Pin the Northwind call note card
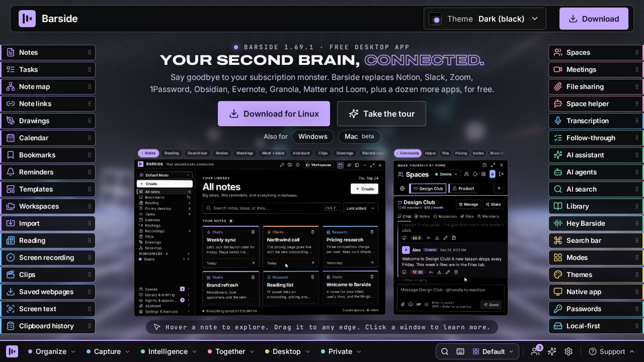This screenshot has height=362, width=644. tap(313, 233)
